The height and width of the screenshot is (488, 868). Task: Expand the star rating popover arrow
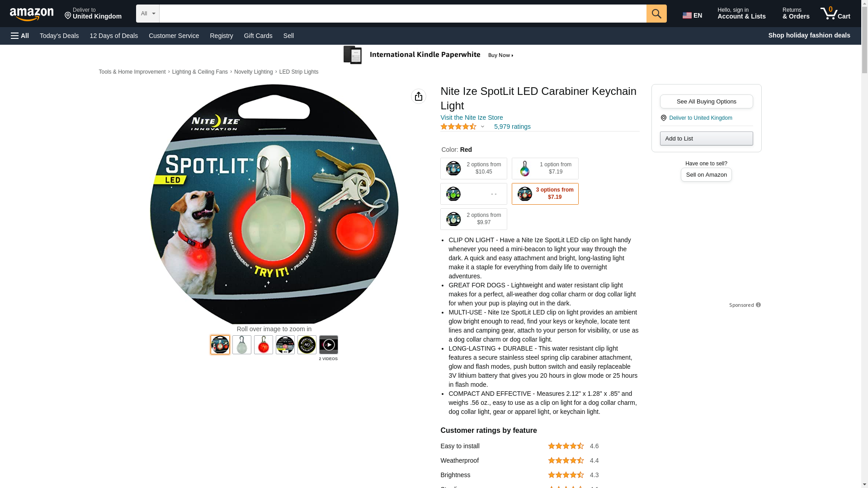pyautogui.click(x=482, y=127)
